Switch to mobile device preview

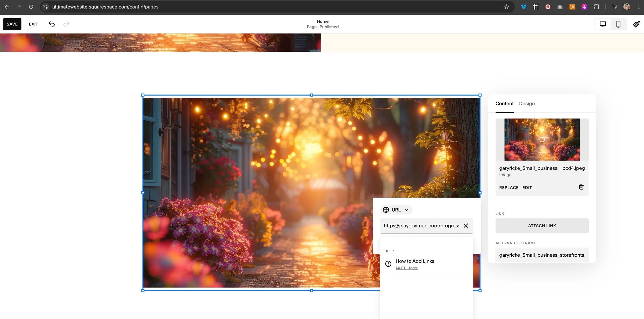tap(618, 24)
